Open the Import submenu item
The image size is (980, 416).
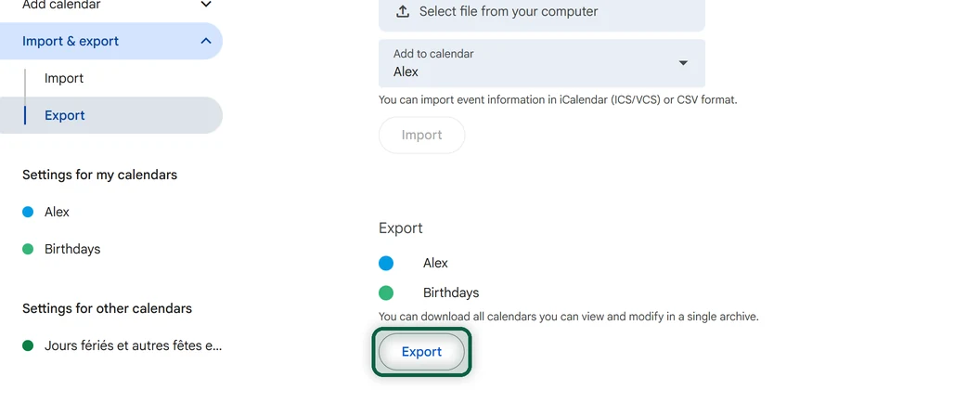click(64, 78)
